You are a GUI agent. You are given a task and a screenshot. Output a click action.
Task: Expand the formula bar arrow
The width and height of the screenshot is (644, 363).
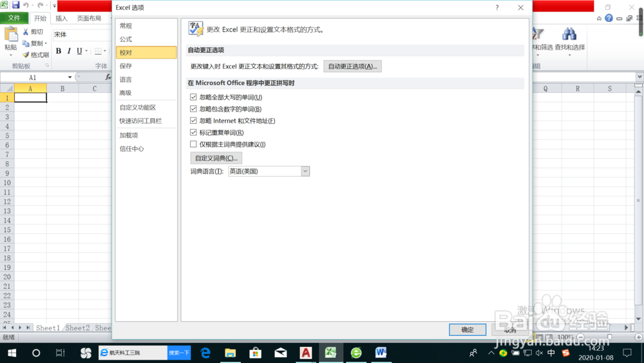(x=639, y=77)
